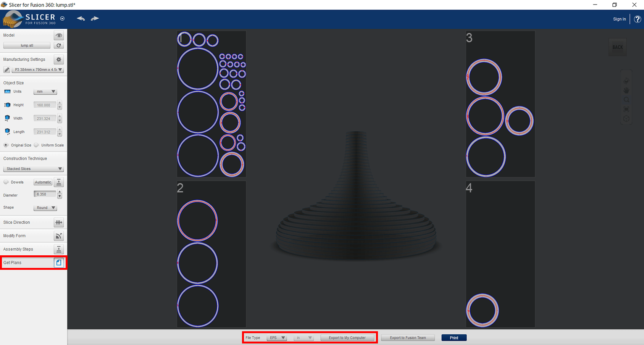Image resolution: width=644 pixels, height=345 pixels.
Task: Click dowel placement icon beside Automatic
Action: tap(59, 182)
